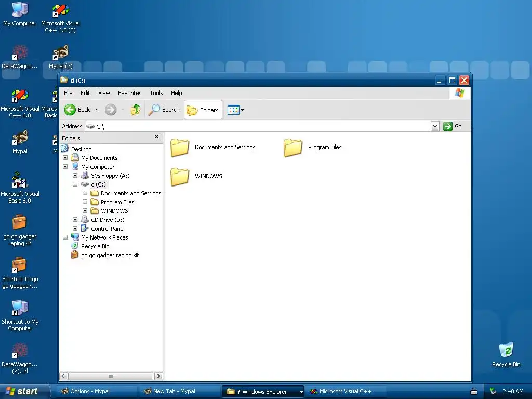The height and width of the screenshot is (399, 532).
Task: Select go go gadget raping kit tree item
Action: (110, 255)
